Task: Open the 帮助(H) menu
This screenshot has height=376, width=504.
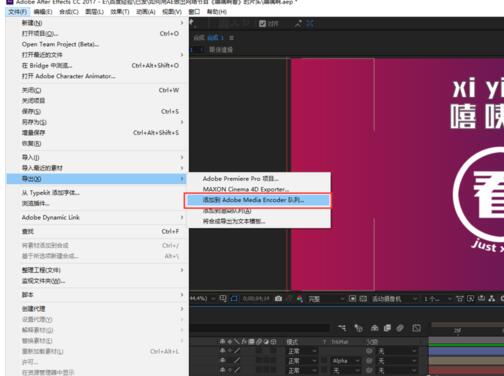Action: click(216, 12)
